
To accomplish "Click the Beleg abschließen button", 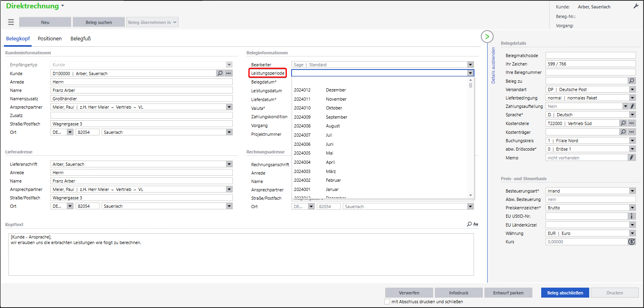I will (565, 293).
